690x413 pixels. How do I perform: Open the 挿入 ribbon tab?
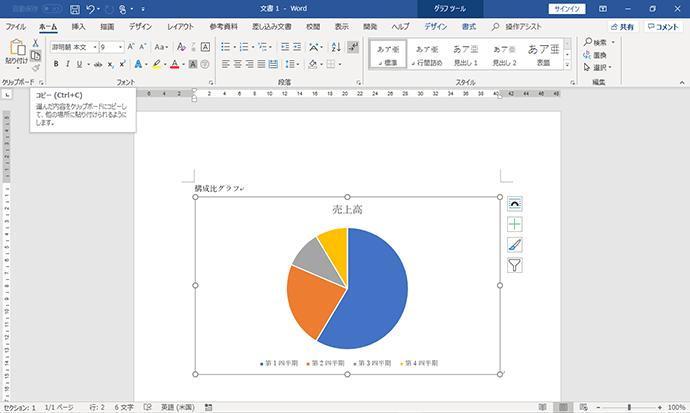[78, 27]
